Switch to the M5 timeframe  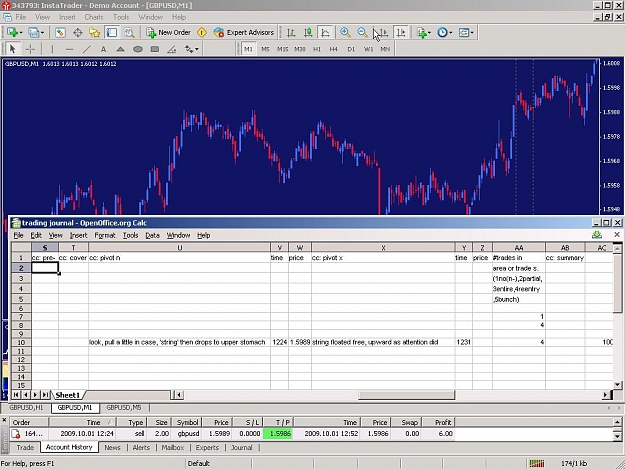click(x=265, y=49)
